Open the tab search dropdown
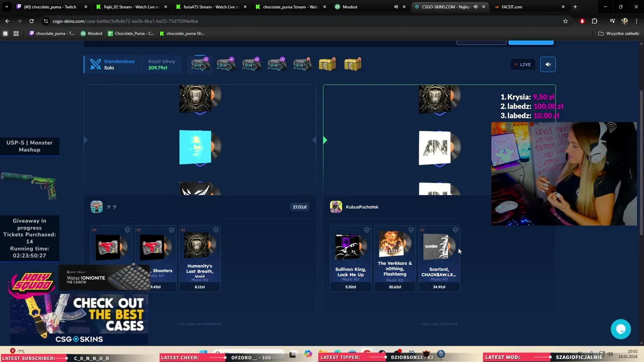Image resolution: width=644 pixels, height=362 pixels. pos(7,7)
